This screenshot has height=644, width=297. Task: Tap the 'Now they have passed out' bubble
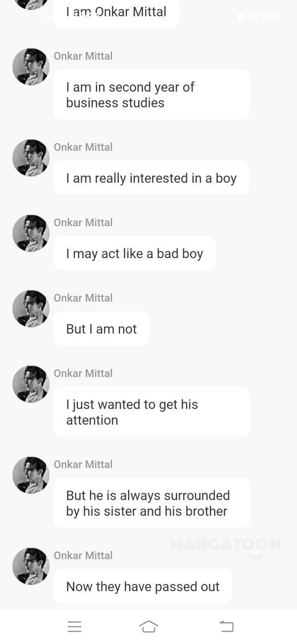(143, 586)
